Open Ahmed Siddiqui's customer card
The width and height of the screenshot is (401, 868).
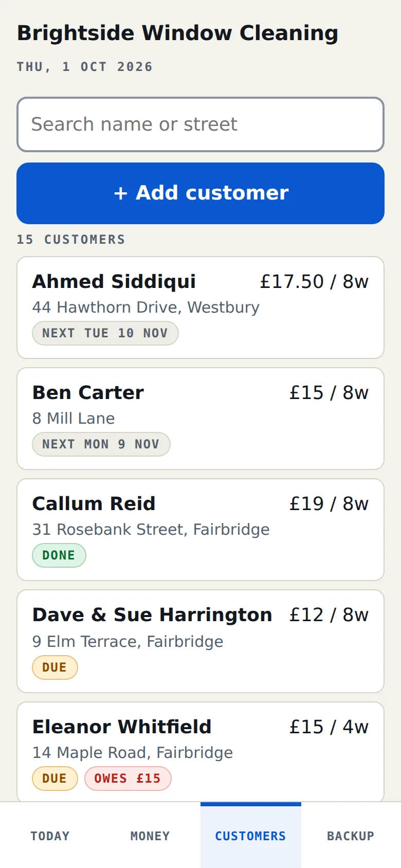tap(200, 308)
